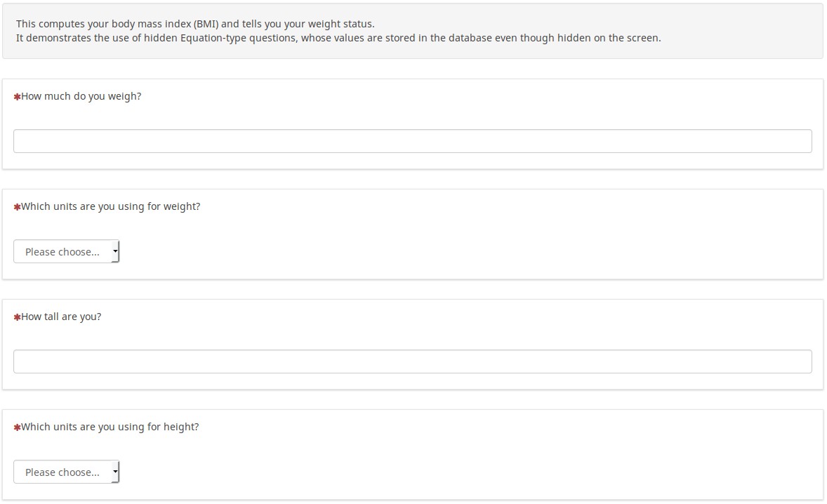Click into the 'How tall are you?' input field

click(x=412, y=362)
